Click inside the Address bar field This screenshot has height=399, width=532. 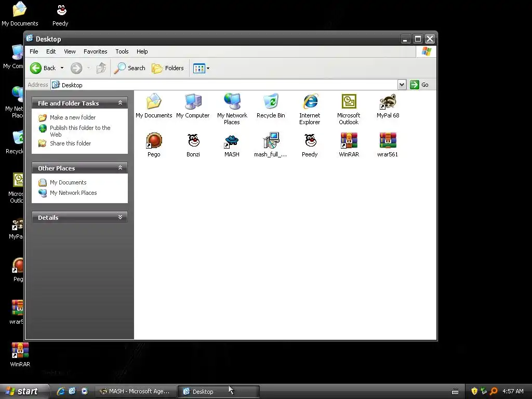click(224, 85)
